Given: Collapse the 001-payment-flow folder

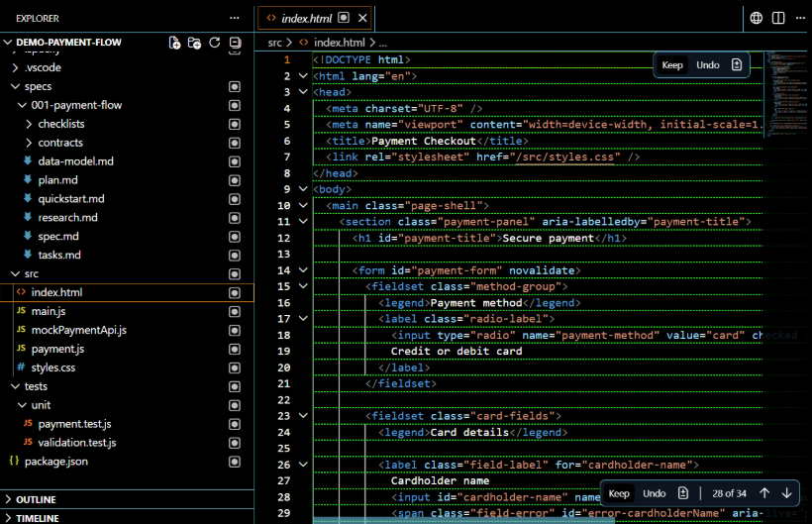Looking at the screenshot, I should pos(22,105).
